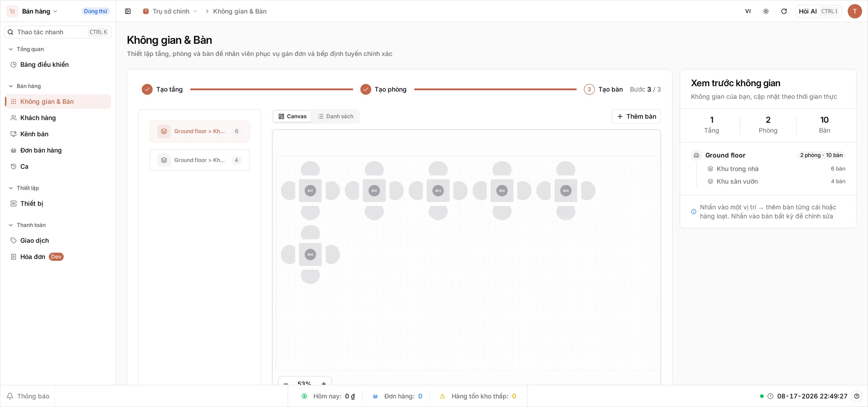Open Ca shifts in sidebar
868x407 pixels.
pyautogui.click(x=58, y=166)
